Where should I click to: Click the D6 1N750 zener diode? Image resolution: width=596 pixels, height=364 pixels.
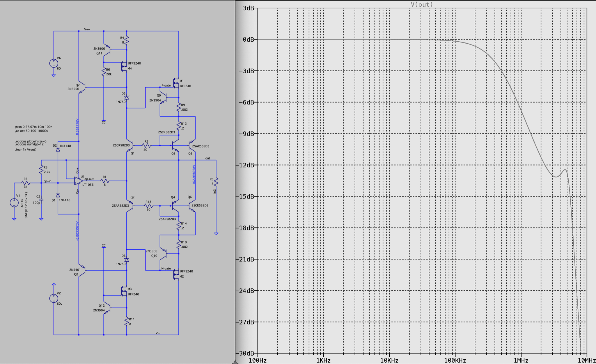(127, 260)
